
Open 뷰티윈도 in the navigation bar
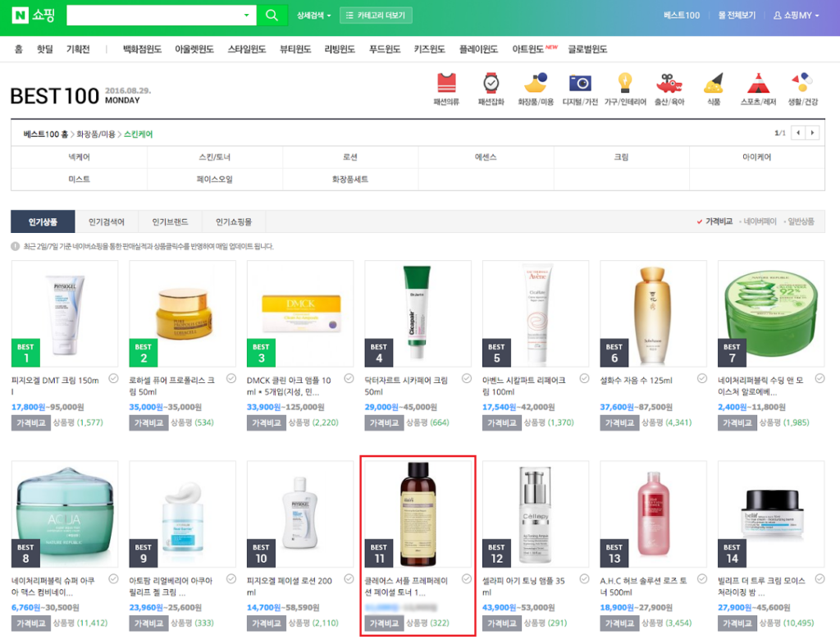tap(295, 49)
